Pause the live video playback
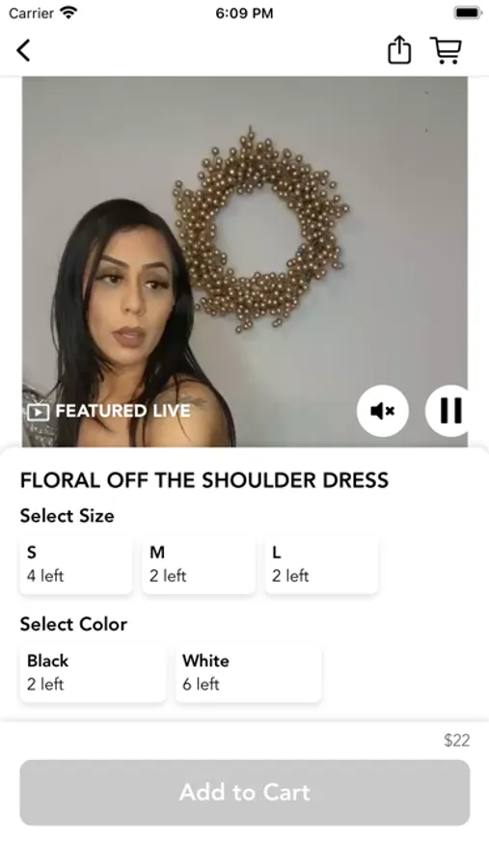 (448, 411)
